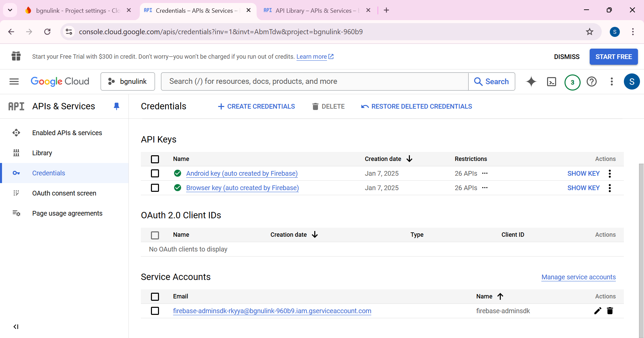
Task: Open the main navigation hamburger menu
Action: tap(14, 81)
